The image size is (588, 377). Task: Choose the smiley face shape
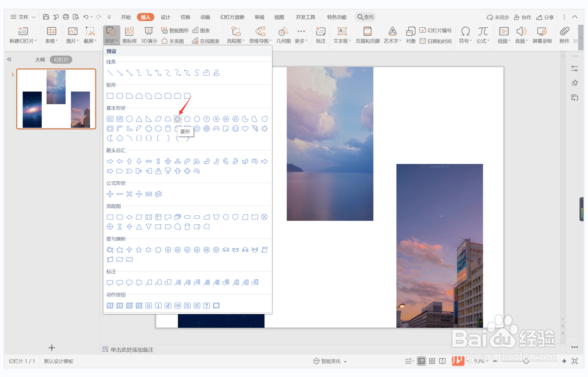(235, 129)
